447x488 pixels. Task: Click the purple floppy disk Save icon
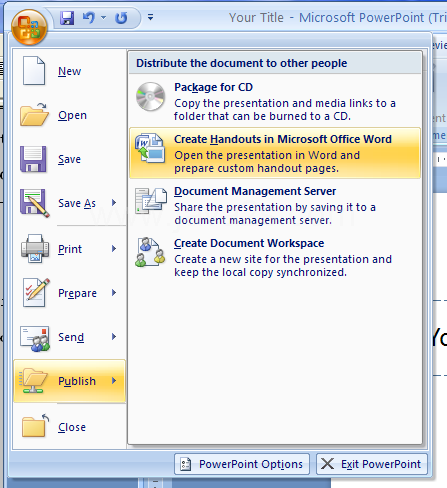pyautogui.click(x=33, y=159)
